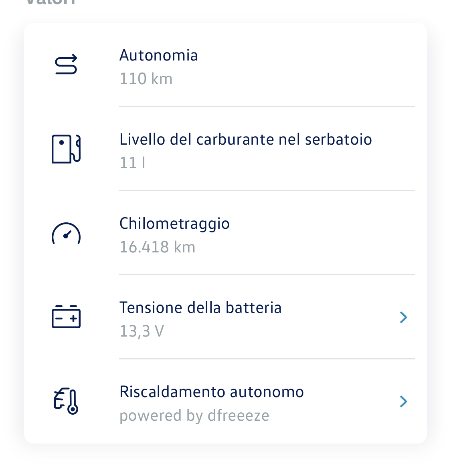
Task: Tap the speedometer odometer icon
Action: pos(66,234)
